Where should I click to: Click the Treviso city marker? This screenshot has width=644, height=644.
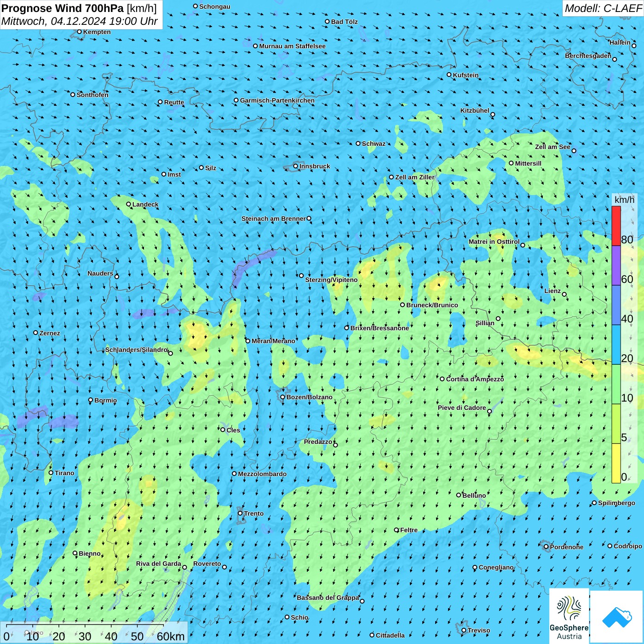(x=464, y=630)
